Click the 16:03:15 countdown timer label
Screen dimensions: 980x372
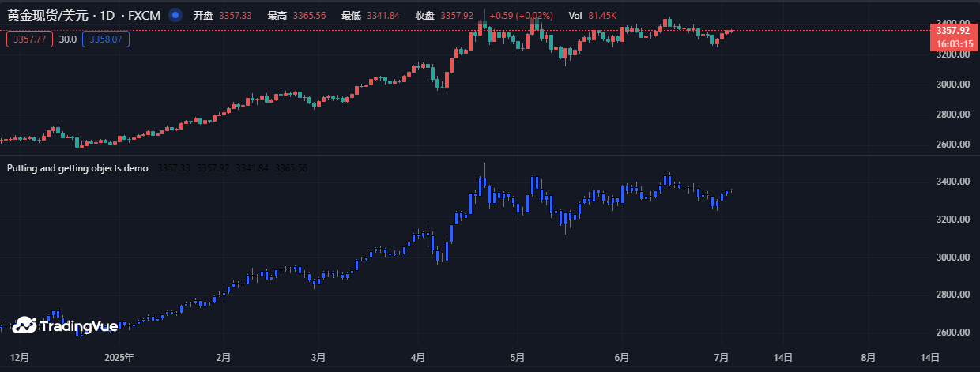tap(952, 44)
